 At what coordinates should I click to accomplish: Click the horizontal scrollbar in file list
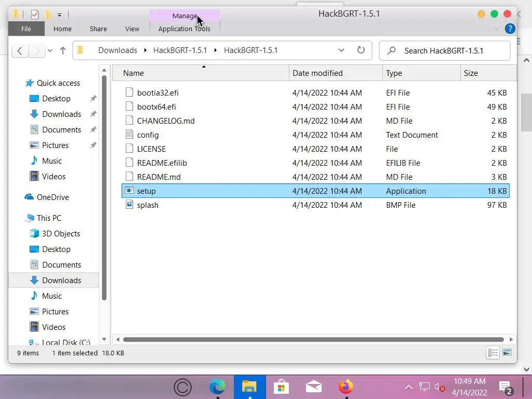pos(314,340)
